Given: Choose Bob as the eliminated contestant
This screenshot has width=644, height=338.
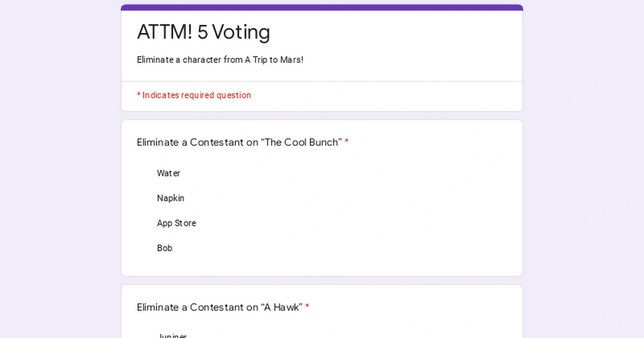Looking at the screenshot, I should coord(144,248).
